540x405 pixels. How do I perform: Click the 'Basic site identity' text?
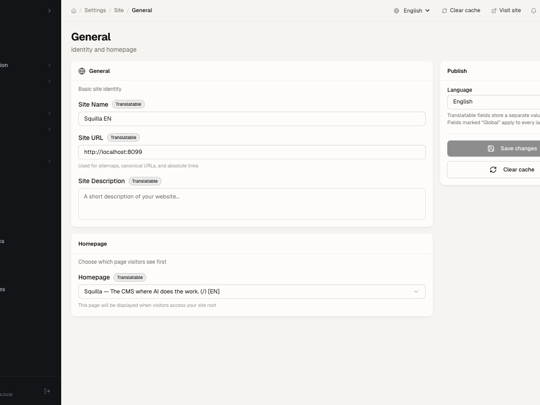[x=100, y=89]
